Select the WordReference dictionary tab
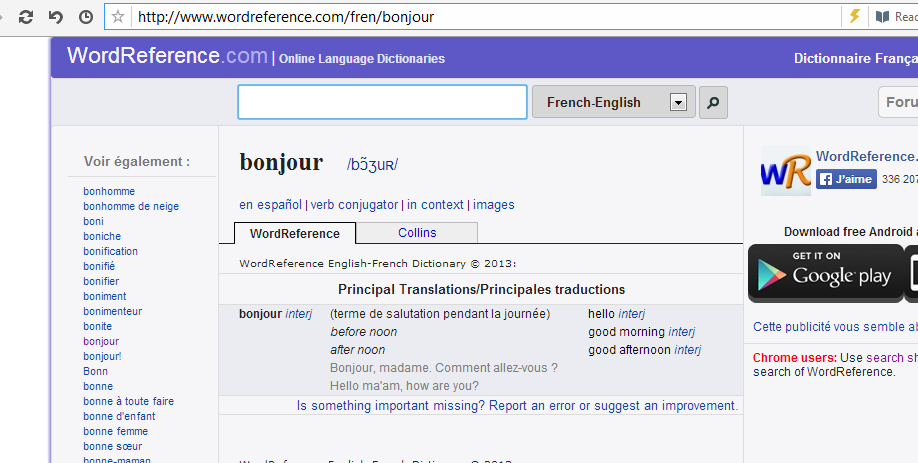This screenshot has height=463, width=918. coord(294,233)
